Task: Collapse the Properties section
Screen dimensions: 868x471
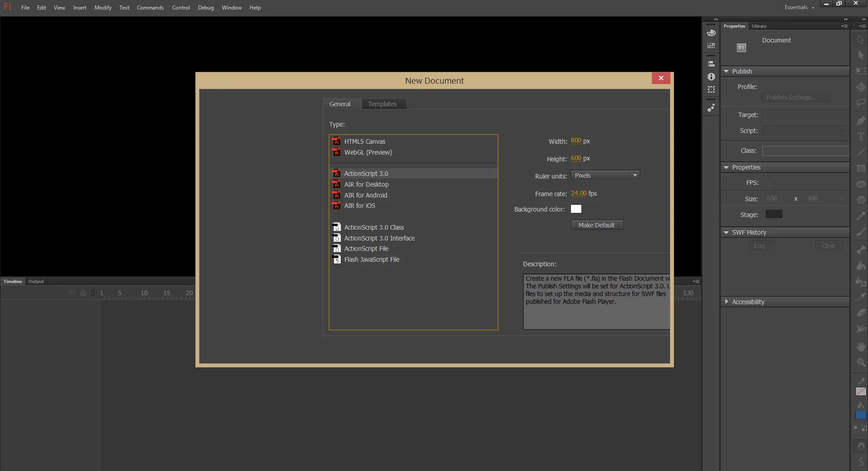Action: click(726, 167)
